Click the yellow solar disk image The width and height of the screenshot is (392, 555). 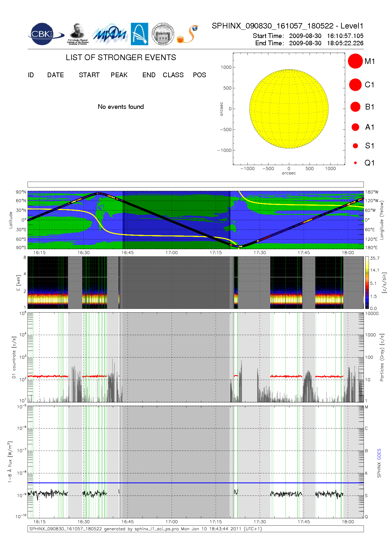289,109
